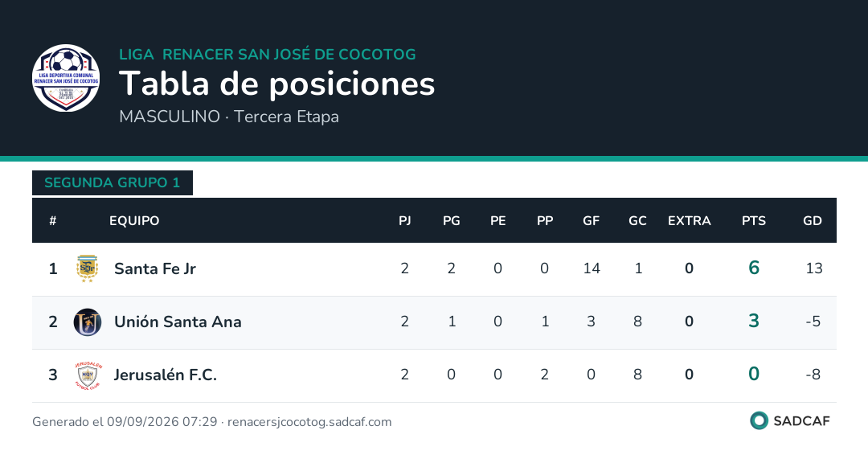Screen dimensions: 868x463
Task: Click the Liga Renacer round logo
Action: tap(66, 78)
